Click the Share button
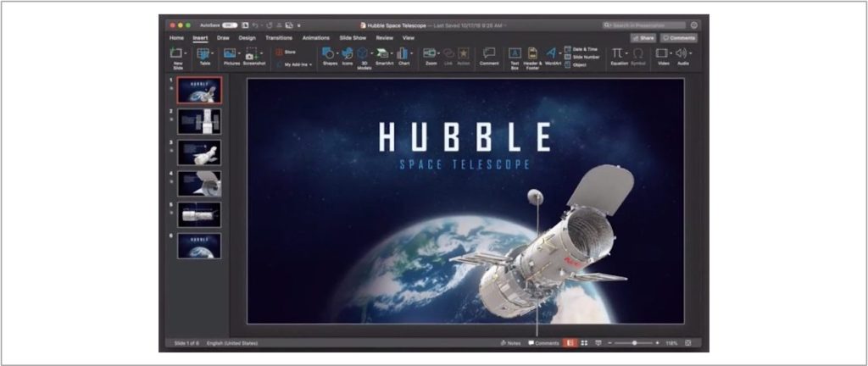This screenshot has height=366, width=868. pos(643,38)
